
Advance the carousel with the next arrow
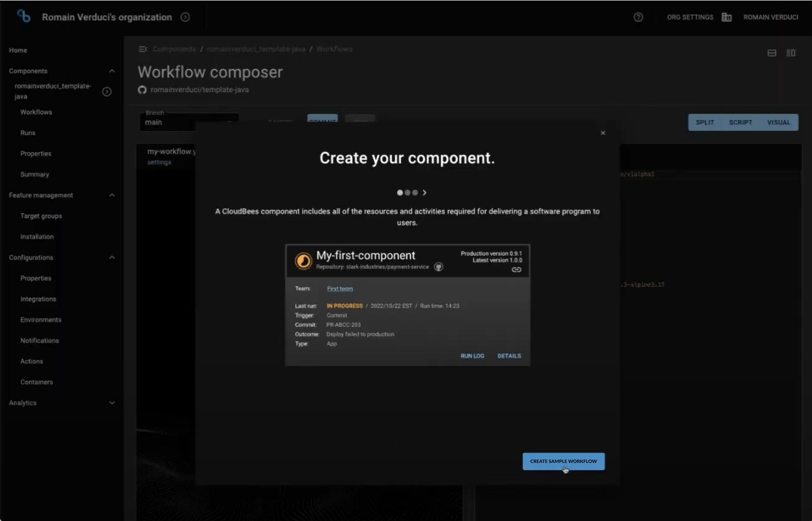tap(425, 192)
